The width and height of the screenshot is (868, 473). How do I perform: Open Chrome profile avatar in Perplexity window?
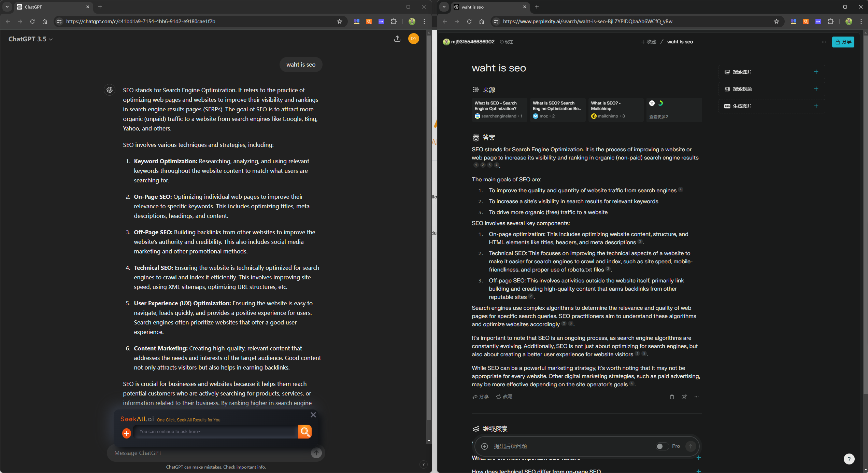849,22
